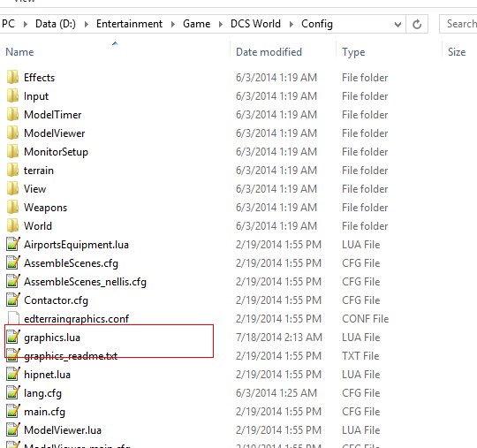Screen dimensions: 477x448
Task: Sort files by Size column
Action: tap(457, 52)
